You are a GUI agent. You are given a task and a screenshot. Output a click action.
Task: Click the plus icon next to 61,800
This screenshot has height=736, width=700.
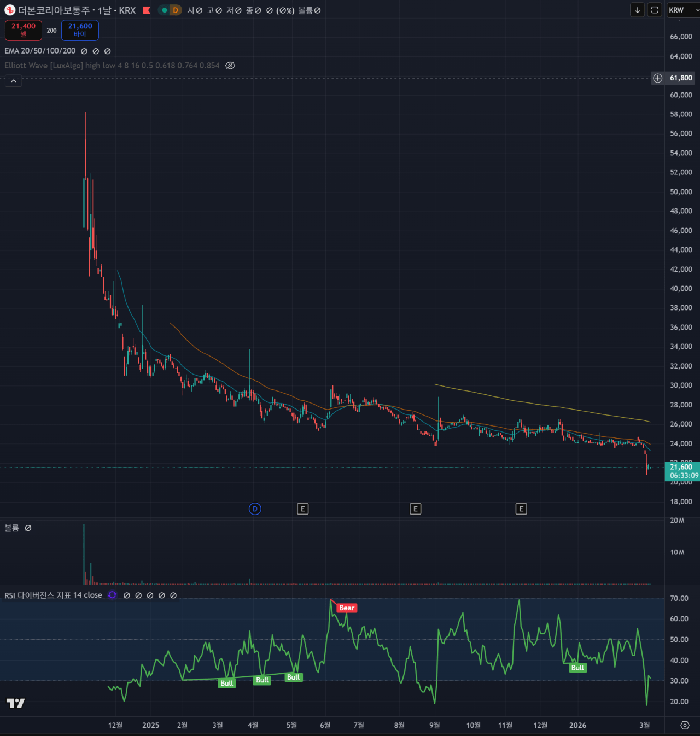point(658,78)
